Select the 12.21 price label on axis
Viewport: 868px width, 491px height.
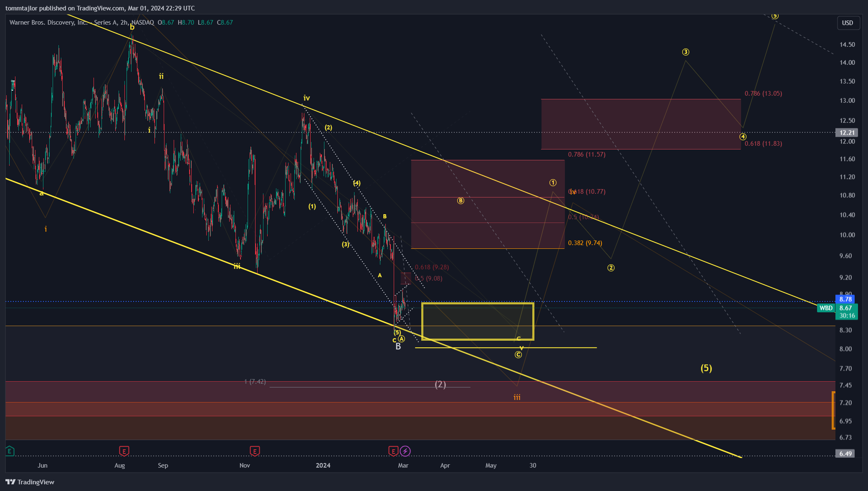(x=847, y=133)
